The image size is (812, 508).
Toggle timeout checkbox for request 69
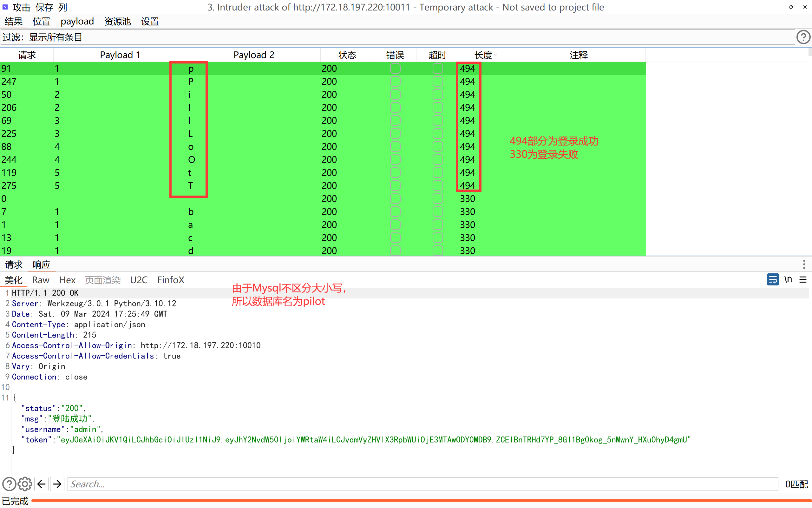[437, 121]
